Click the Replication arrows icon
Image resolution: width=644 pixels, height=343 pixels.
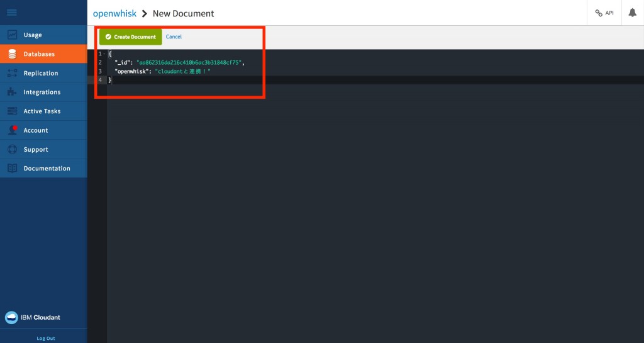tap(13, 73)
